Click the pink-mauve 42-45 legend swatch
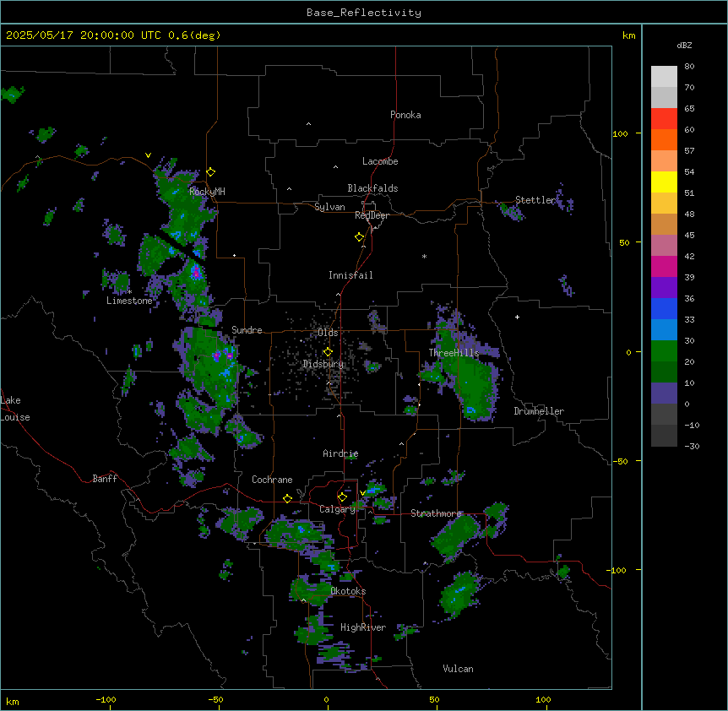728x711 pixels. tap(664, 246)
